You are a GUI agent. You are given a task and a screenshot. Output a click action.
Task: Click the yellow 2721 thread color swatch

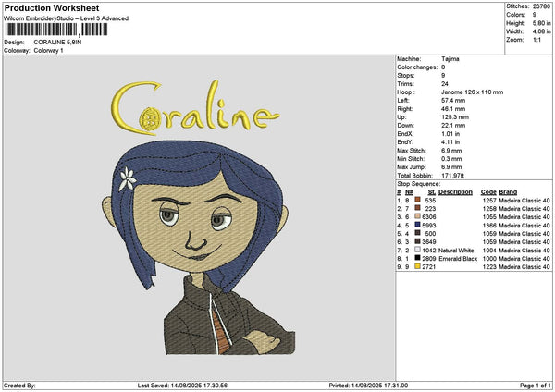pos(418,267)
